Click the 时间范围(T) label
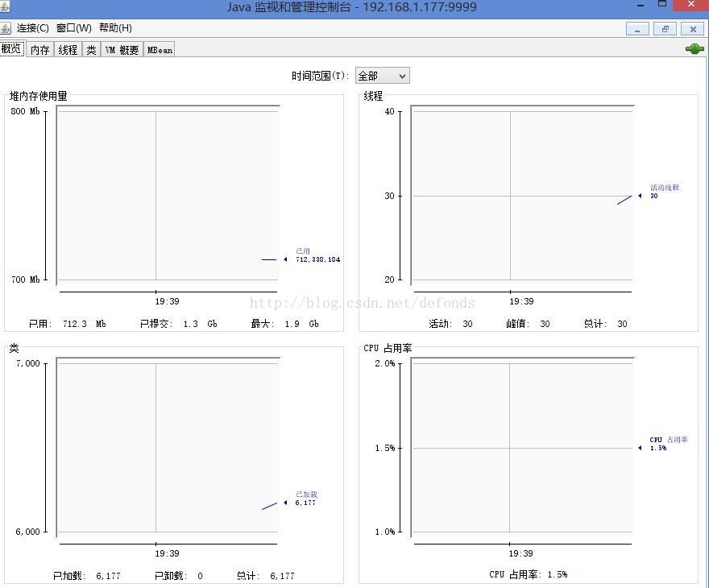Viewport: 709px width, 588px height. click(320, 76)
